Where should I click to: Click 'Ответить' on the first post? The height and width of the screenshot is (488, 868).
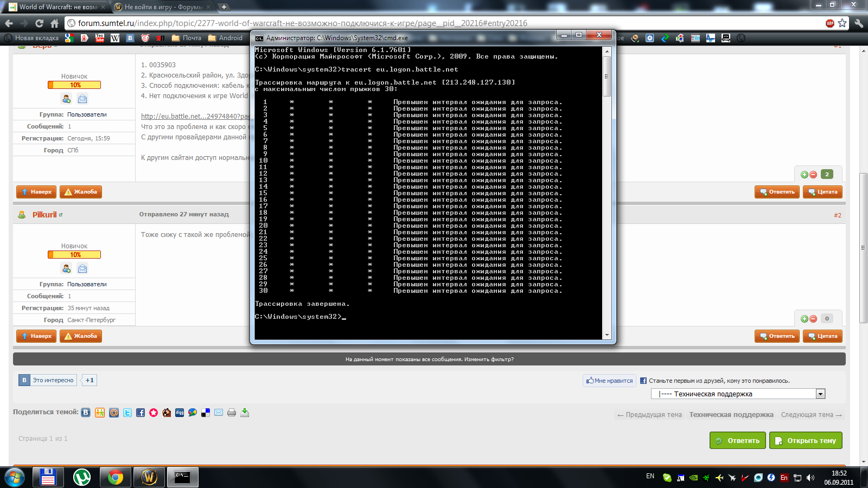[x=777, y=192]
